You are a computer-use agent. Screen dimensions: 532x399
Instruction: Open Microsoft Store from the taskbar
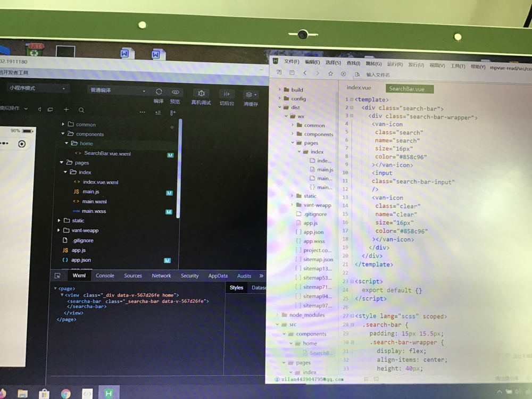44,394
